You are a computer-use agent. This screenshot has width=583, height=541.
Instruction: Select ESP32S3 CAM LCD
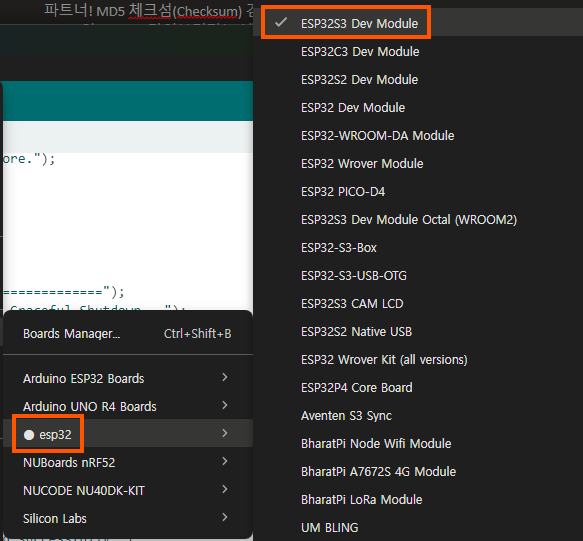418,304
